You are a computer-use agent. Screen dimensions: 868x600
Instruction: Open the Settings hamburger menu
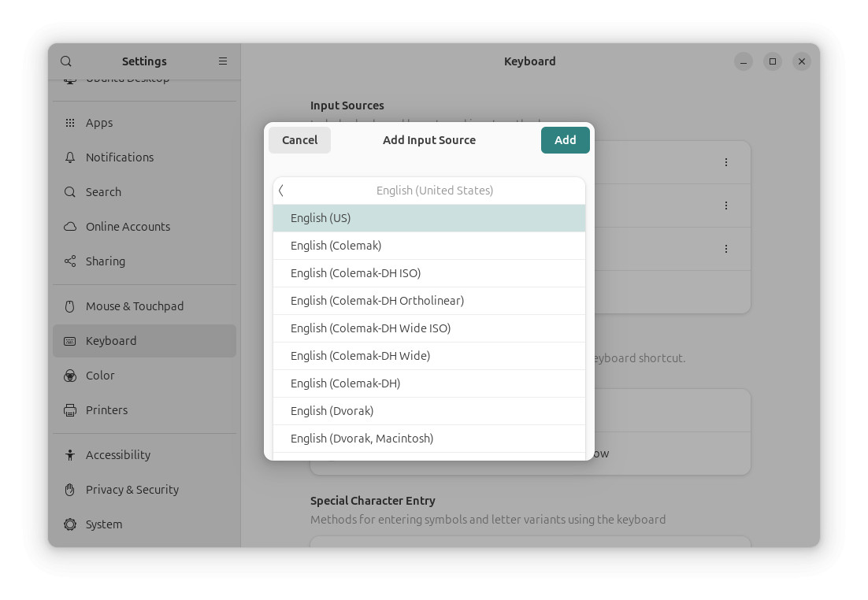tap(223, 61)
